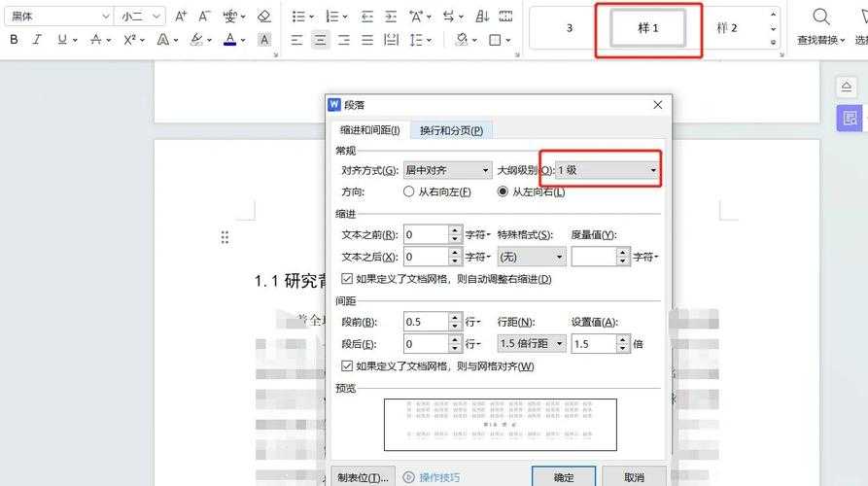This screenshot has height=486, width=868.
Task: Open the borders button
Action: 495,40
